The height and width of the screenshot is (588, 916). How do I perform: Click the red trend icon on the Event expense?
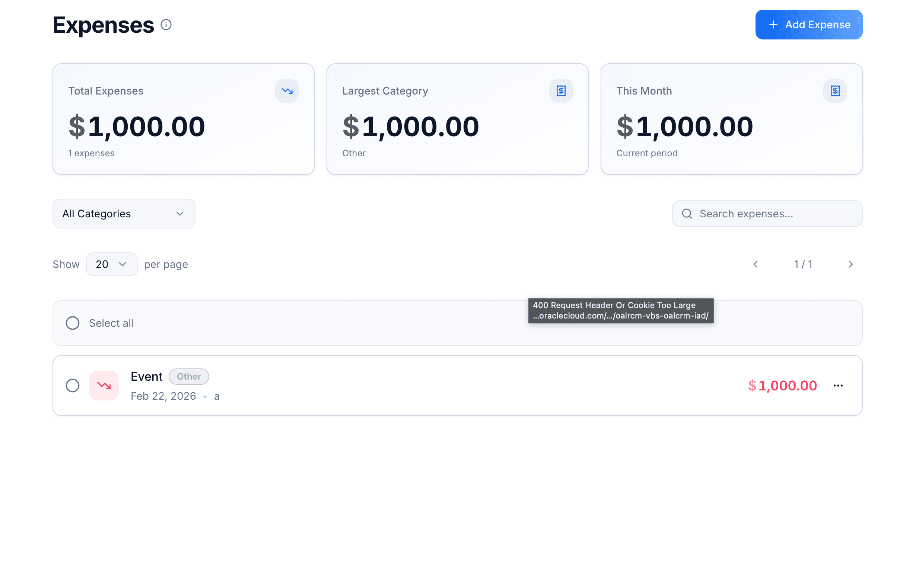[104, 385]
